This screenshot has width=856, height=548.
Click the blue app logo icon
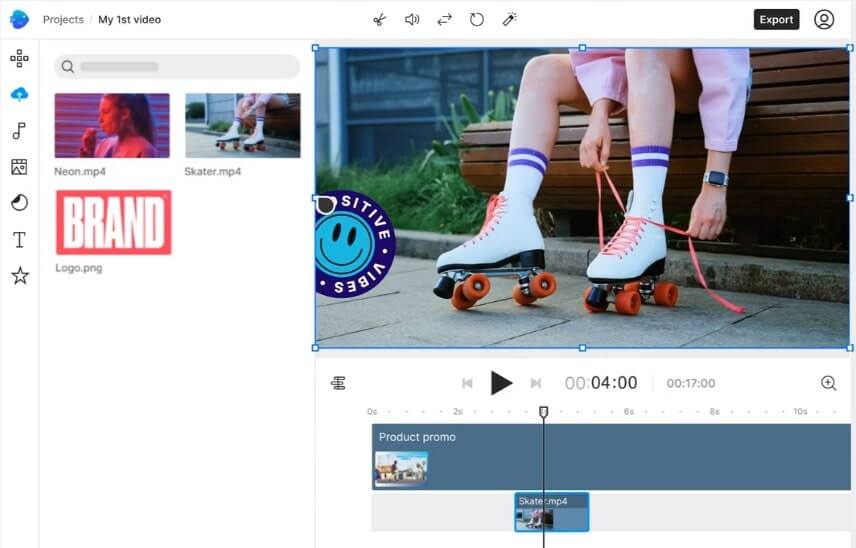click(x=19, y=19)
